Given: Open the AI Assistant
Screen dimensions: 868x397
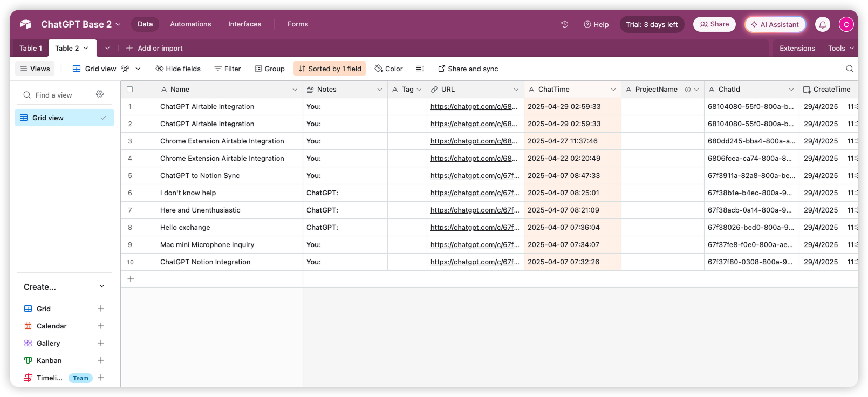Looking at the screenshot, I should (775, 24).
